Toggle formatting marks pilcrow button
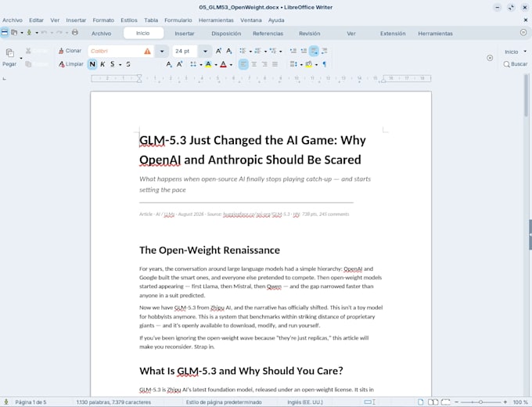Viewport: 532px width, 407px height. (325, 64)
